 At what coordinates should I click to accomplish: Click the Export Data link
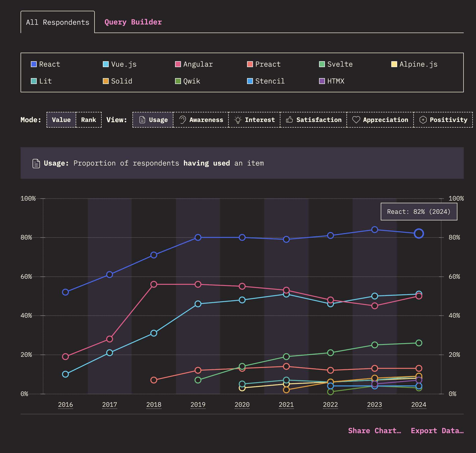pos(437,430)
